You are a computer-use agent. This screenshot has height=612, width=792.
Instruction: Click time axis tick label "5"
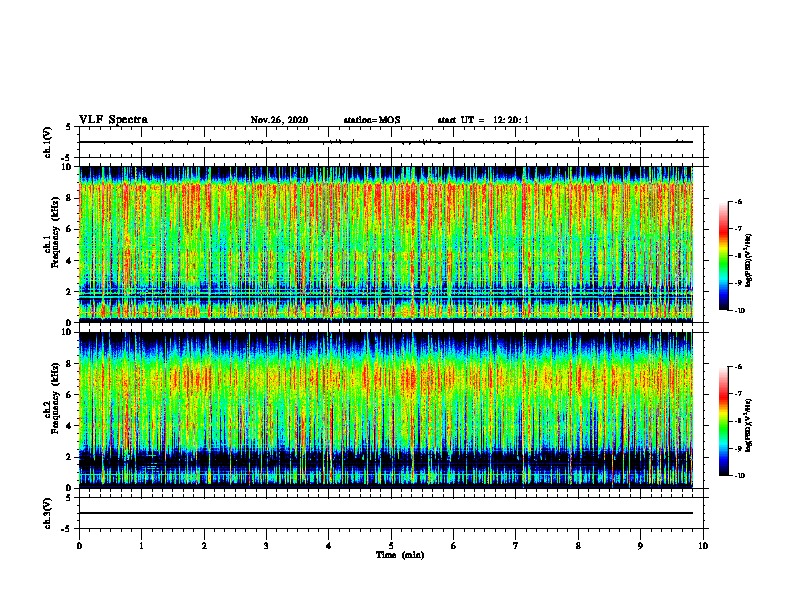391,546
